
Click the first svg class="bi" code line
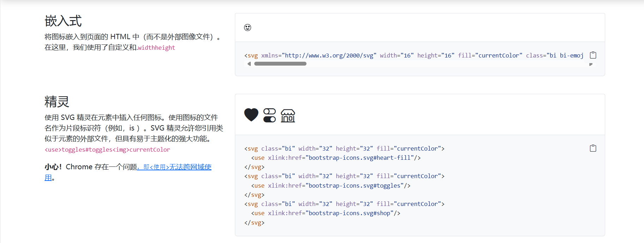tap(344, 148)
